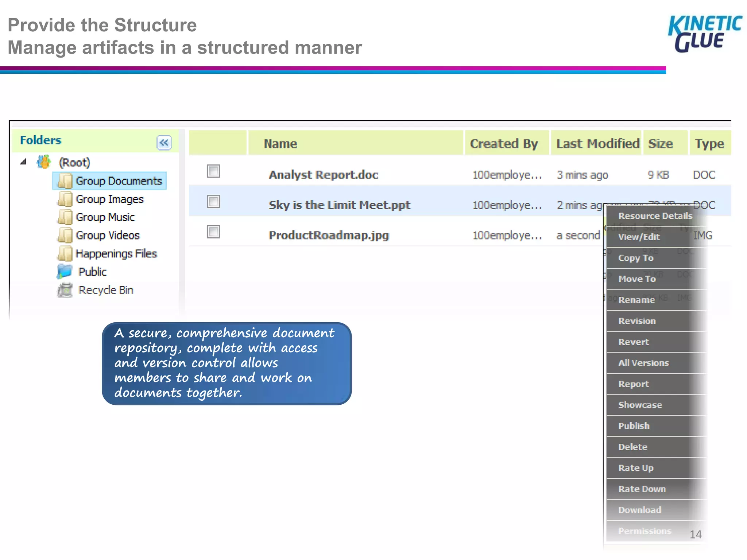Open the Analyst Report.doc file name
Screen dimensions: 747x560
[324, 175]
